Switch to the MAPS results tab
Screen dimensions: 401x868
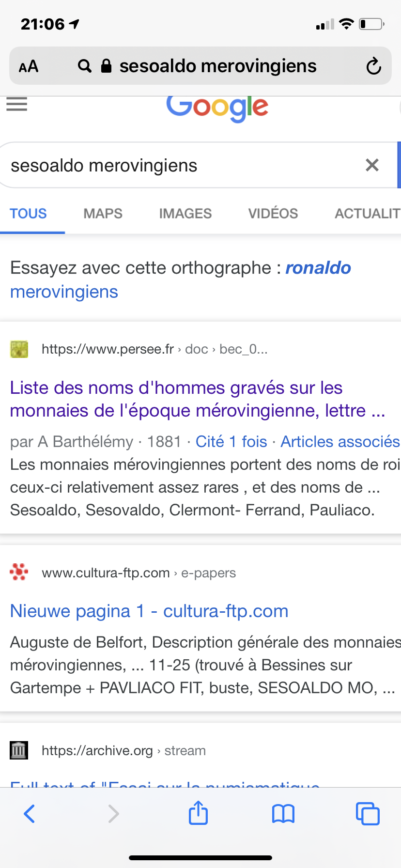click(103, 214)
